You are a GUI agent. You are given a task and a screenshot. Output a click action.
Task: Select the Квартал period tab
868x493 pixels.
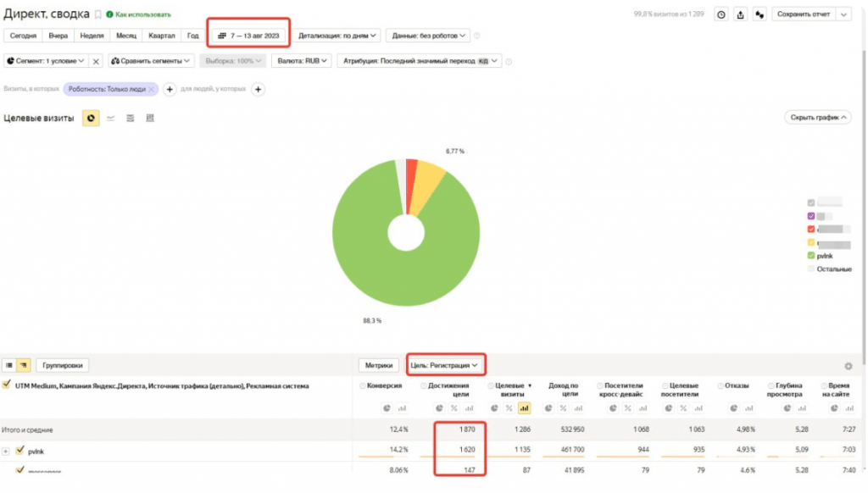click(x=161, y=36)
